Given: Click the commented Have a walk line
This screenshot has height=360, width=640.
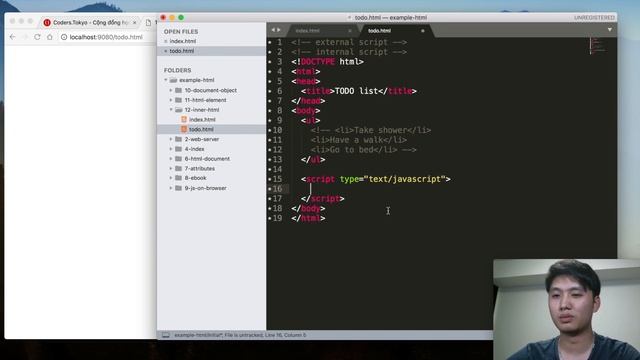Looking at the screenshot, I should (359, 140).
